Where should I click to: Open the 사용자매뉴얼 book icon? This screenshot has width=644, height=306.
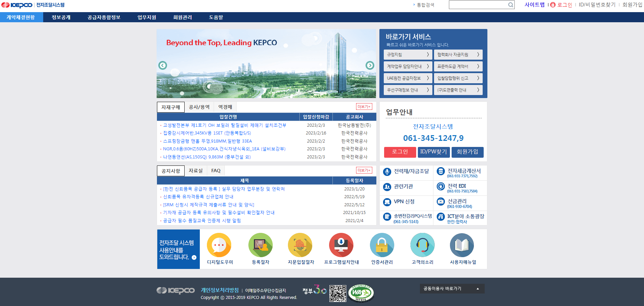(462, 245)
